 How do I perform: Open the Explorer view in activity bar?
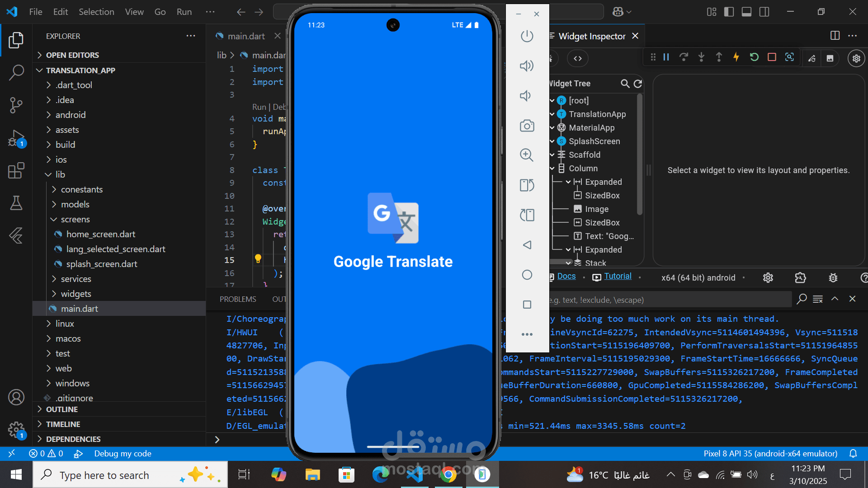[16, 40]
